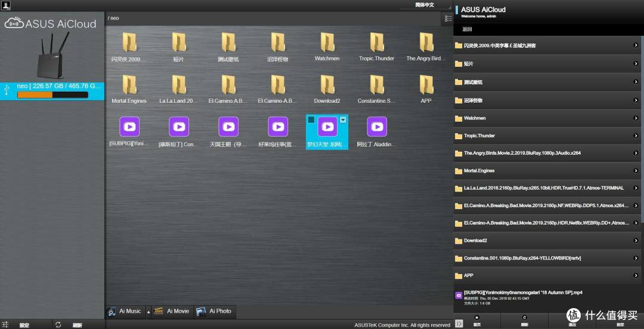The image size is (644, 329).
Task: Open The.Angry.Bird folder icon in grid
Action: 426,42
